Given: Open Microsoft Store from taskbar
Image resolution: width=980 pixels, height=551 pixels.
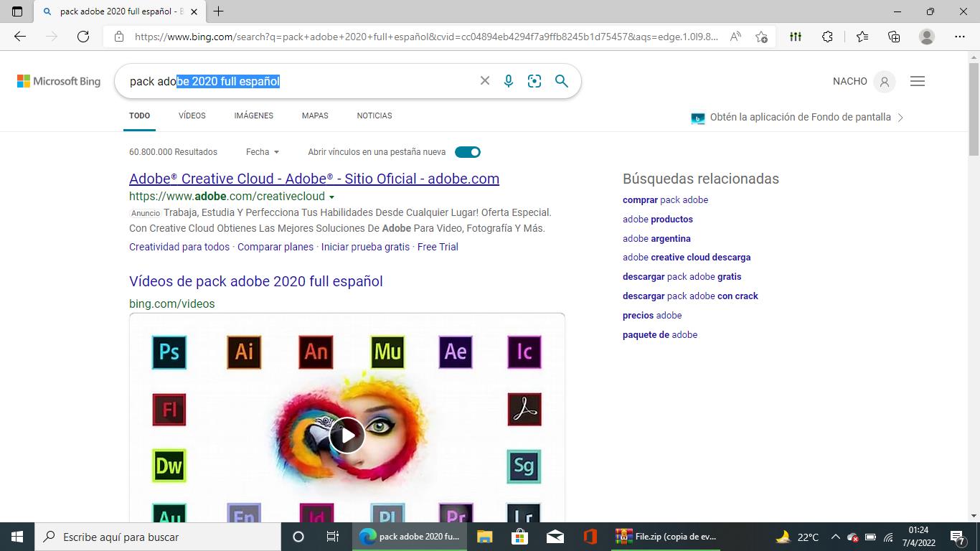Looking at the screenshot, I should (519, 537).
